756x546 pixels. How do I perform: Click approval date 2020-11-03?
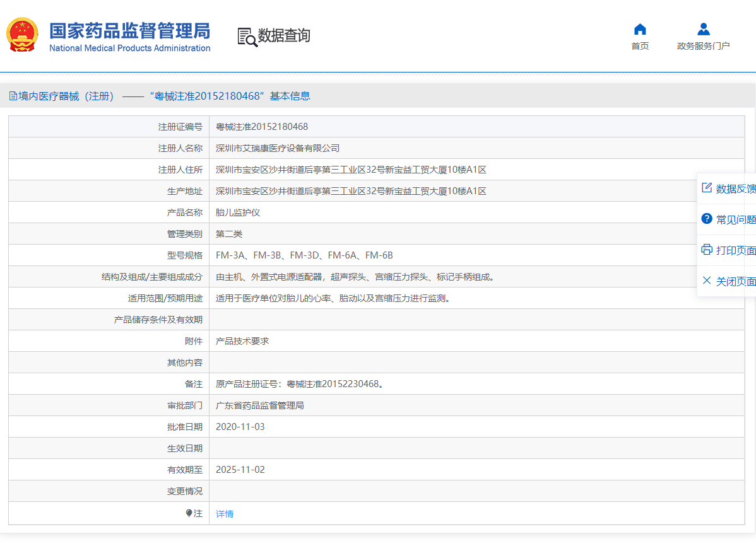click(240, 427)
